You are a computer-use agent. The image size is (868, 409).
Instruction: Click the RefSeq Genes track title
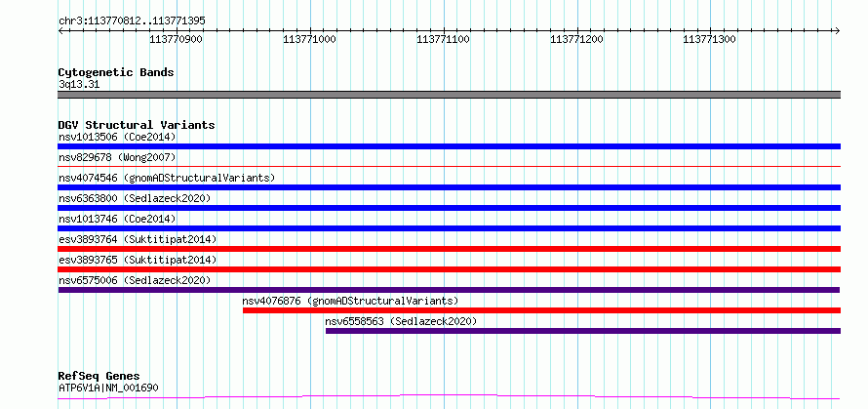click(x=99, y=377)
